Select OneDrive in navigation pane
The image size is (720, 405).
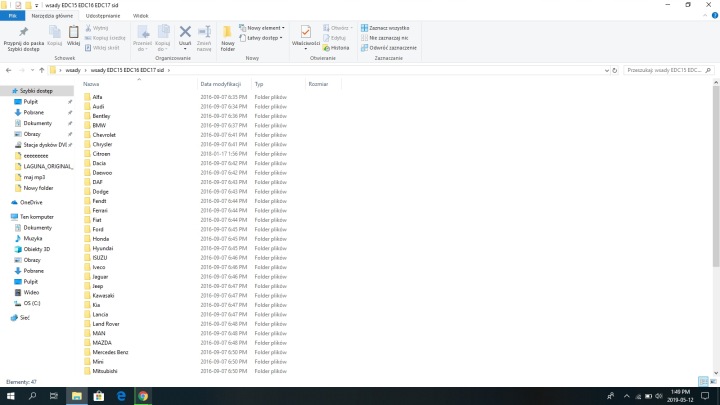point(31,202)
